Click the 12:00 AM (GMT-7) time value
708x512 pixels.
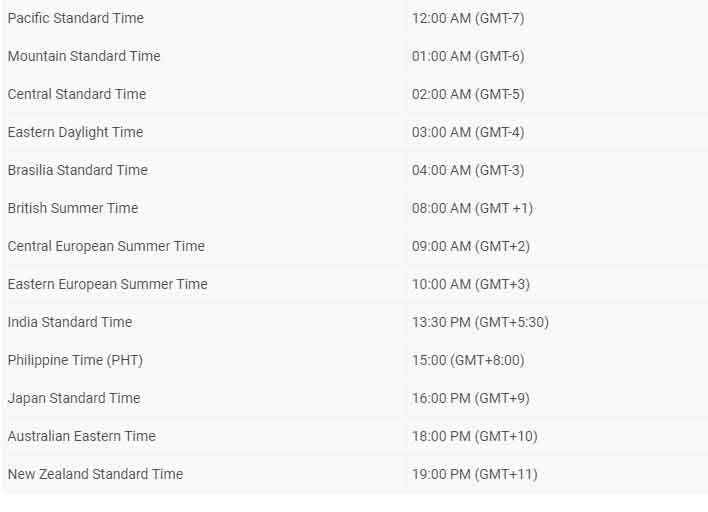point(468,18)
